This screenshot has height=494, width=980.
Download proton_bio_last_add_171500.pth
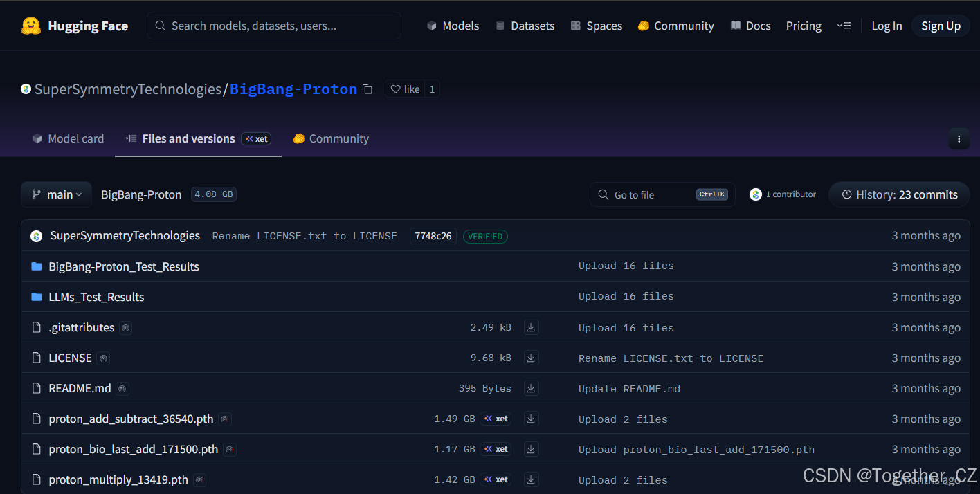coord(531,449)
